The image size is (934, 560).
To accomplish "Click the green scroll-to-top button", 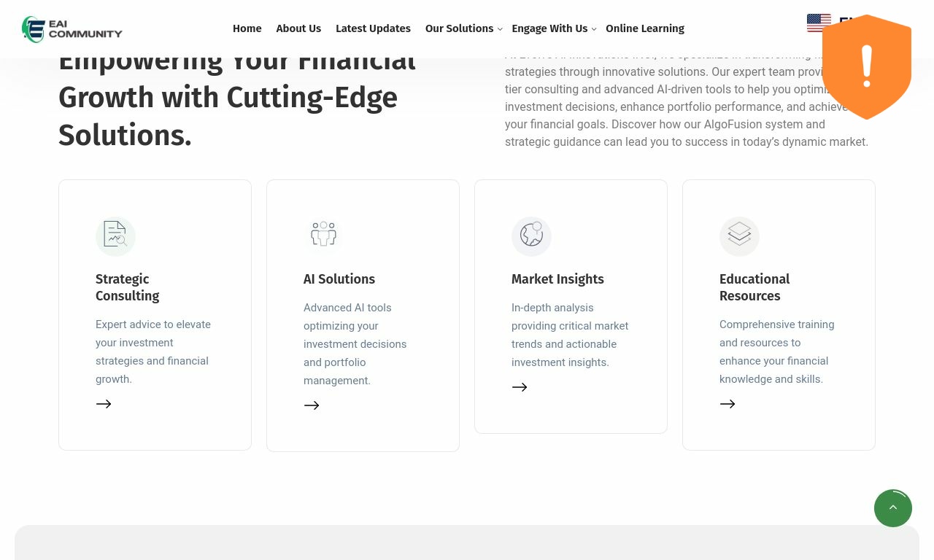I will click(x=893, y=508).
